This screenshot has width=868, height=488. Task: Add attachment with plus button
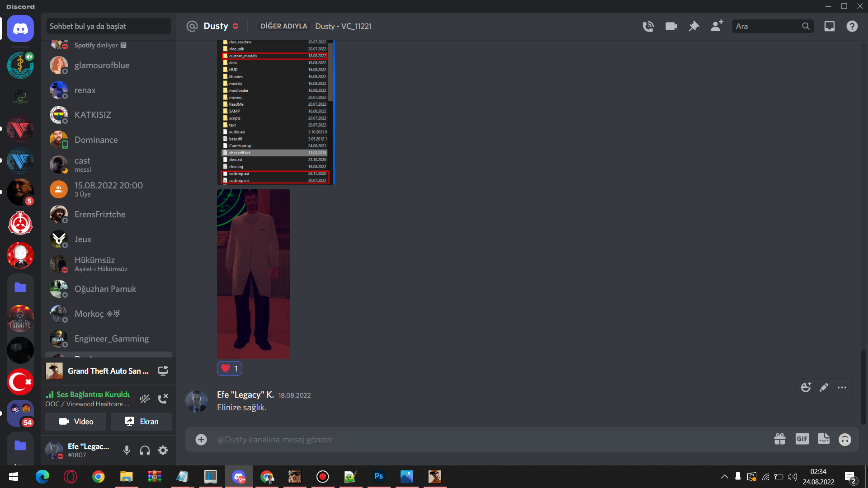201,439
